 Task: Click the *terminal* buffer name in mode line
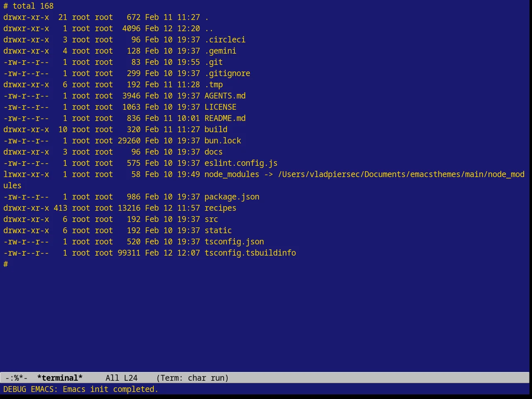(60, 378)
